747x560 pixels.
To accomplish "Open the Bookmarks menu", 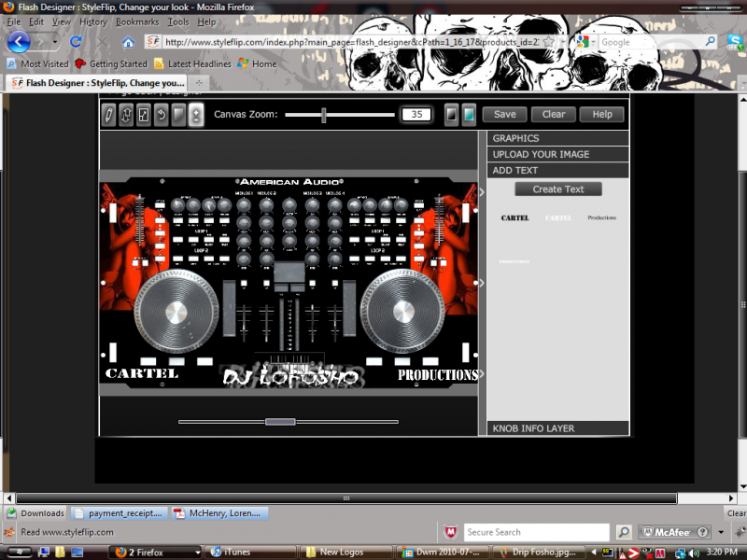I will 137,21.
